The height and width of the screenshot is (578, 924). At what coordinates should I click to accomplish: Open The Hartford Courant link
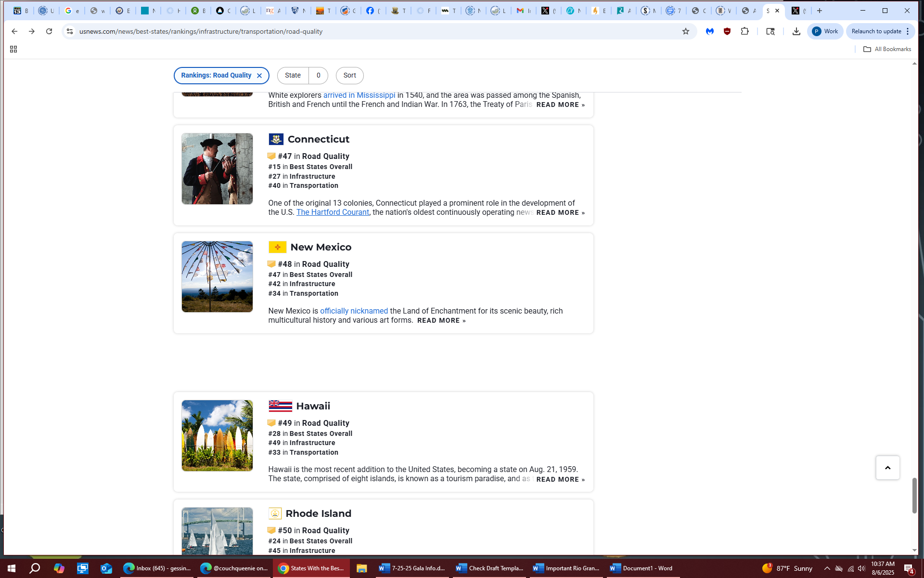[x=333, y=212]
